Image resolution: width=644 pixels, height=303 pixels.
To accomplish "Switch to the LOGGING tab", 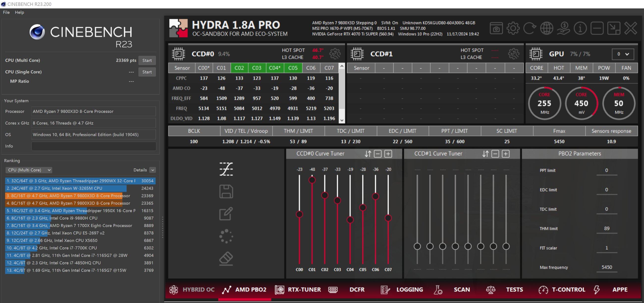I will point(402,290).
